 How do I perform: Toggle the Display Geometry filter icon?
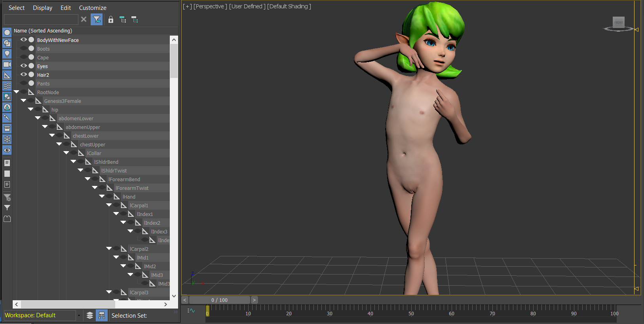[7, 32]
